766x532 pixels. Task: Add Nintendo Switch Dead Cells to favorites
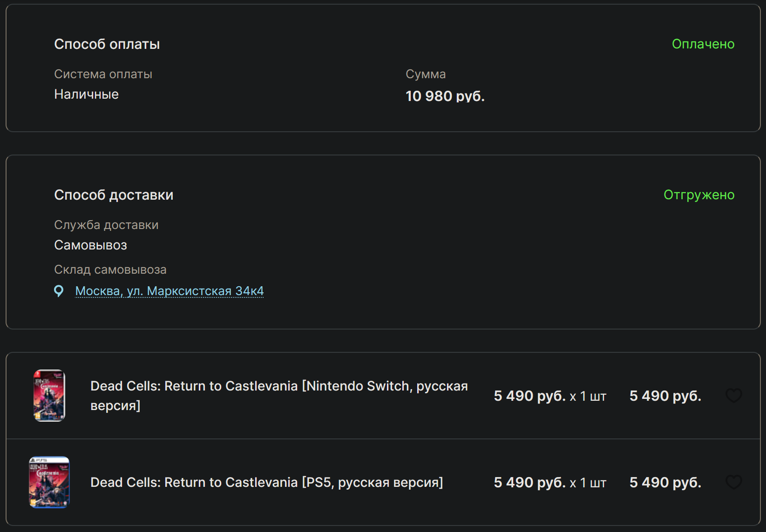(x=733, y=396)
